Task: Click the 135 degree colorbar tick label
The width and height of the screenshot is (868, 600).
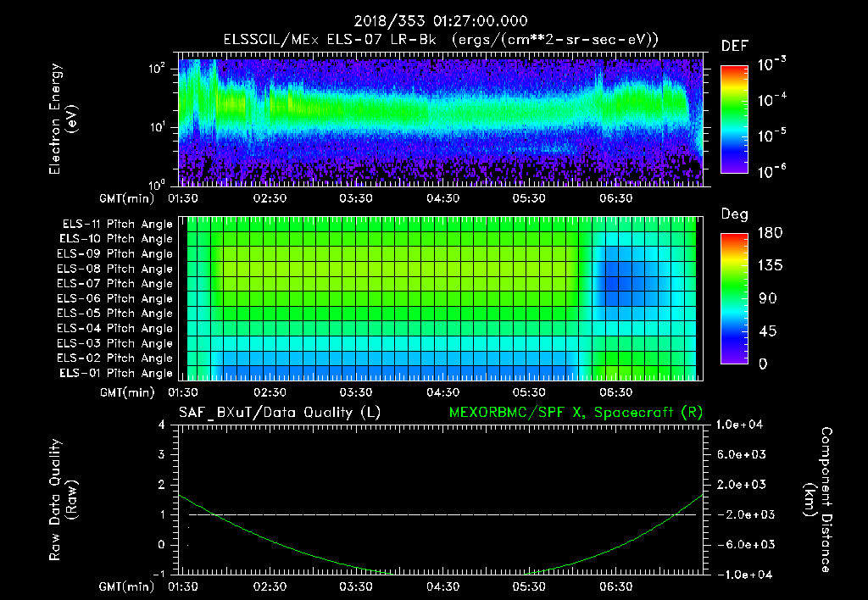Action: [x=770, y=266]
